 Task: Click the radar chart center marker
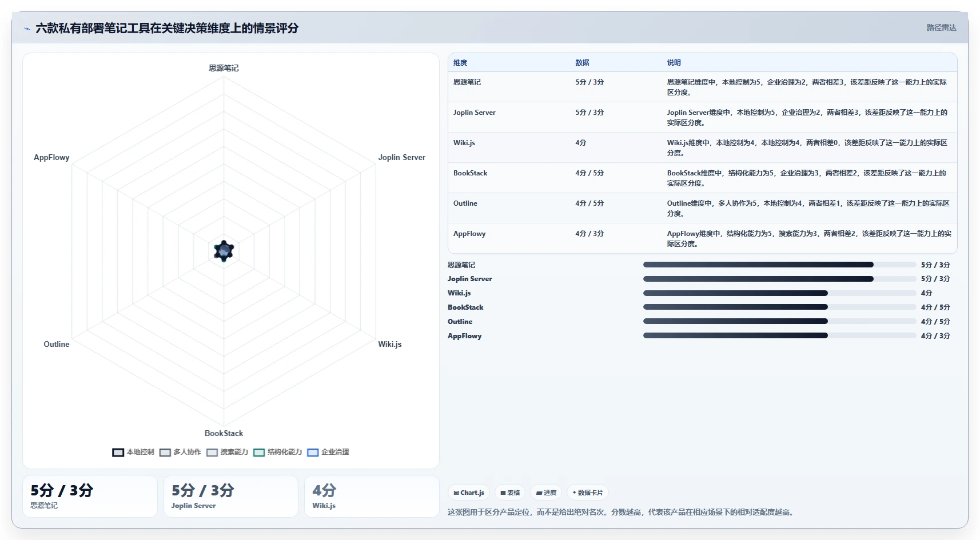pyautogui.click(x=224, y=251)
